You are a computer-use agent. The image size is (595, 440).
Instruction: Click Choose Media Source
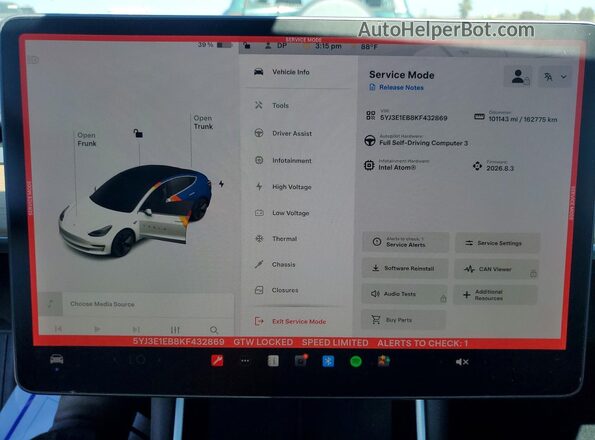pos(102,304)
